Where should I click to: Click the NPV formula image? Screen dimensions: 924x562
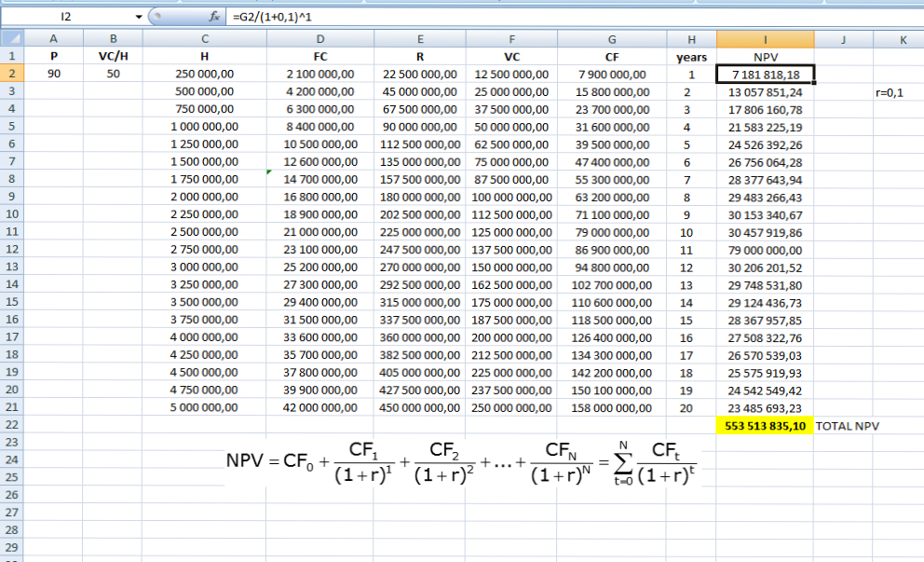(x=461, y=463)
